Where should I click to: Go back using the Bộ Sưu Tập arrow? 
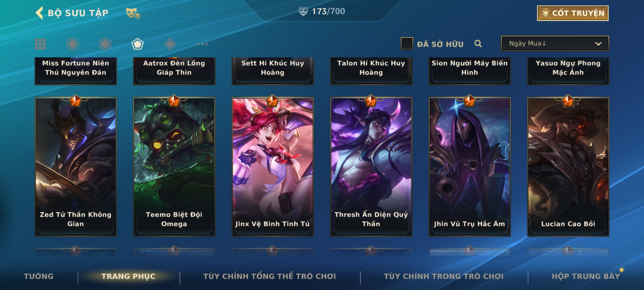39,13
